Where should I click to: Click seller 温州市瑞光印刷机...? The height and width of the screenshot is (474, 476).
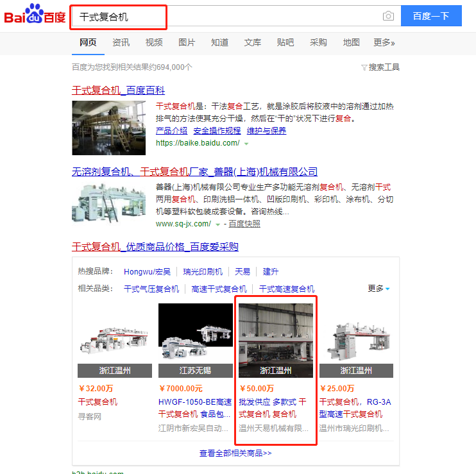[354, 428]
